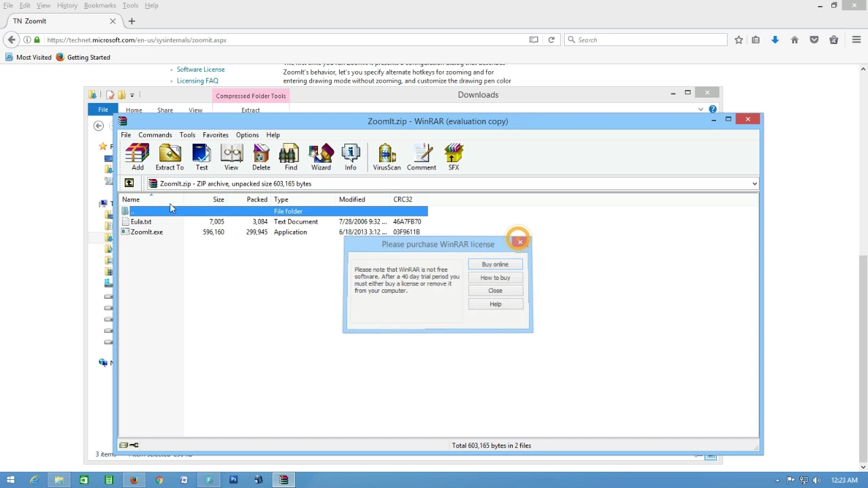Click the Extract To toolbar icon
868x488 pixels.
(170, 157)
